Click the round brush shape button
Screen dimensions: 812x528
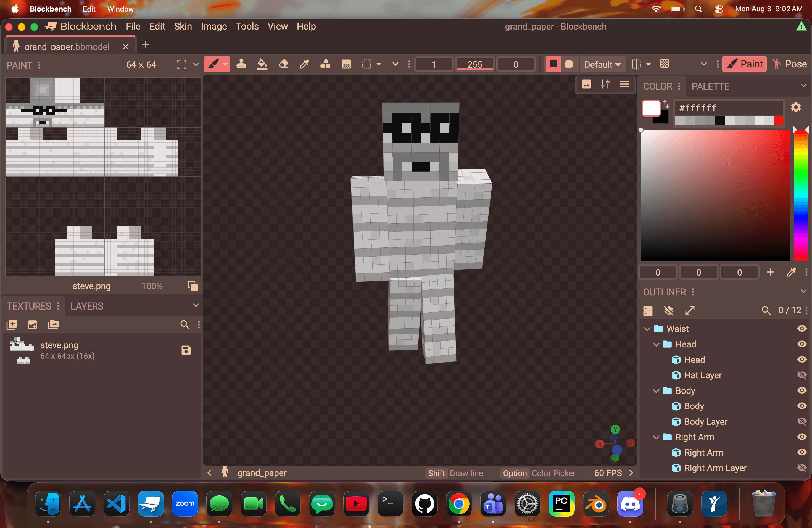click(569, 64)
